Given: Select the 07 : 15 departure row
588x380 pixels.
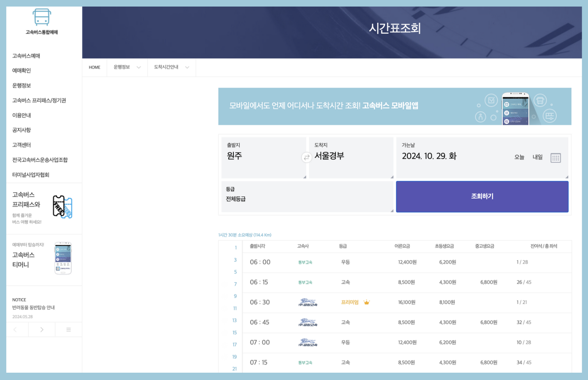Looking at the screenshot, I should click(x=407, y=362).
